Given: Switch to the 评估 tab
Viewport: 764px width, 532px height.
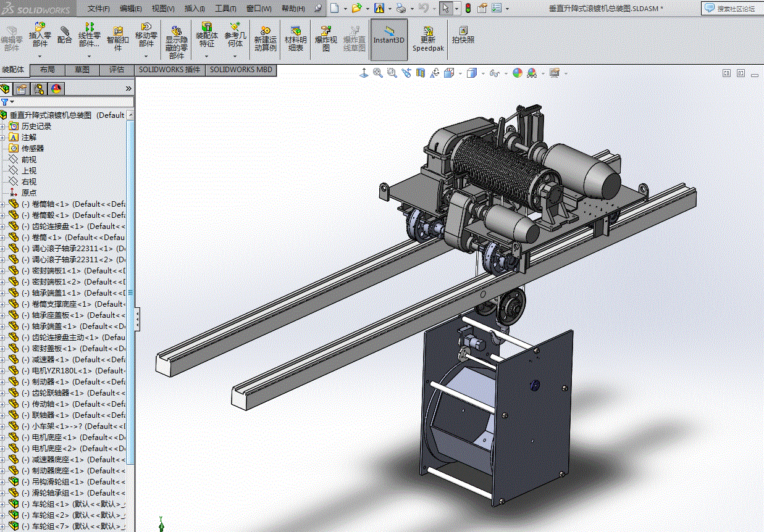Looking at the screenshot, I should (117, 70).
